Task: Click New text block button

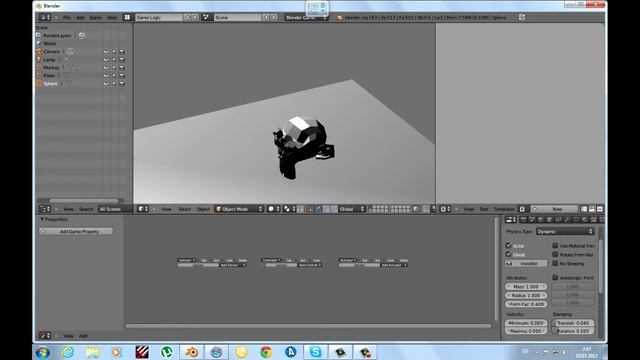Action: click(x=554, y=209)
